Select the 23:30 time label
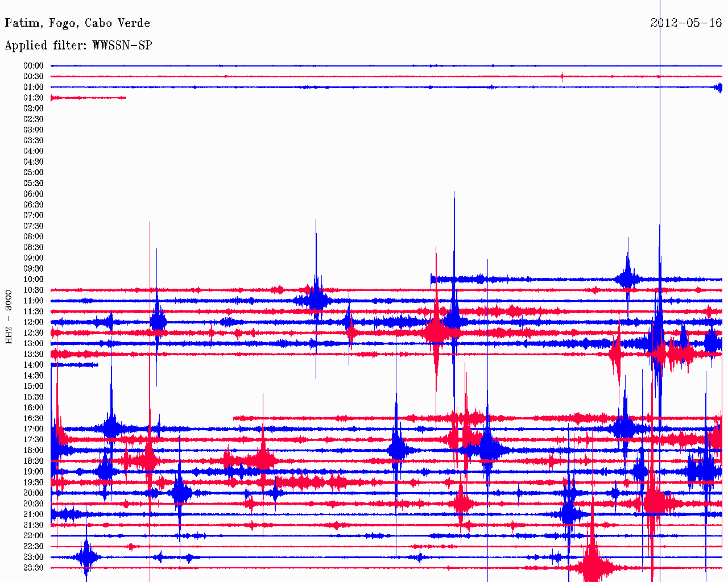The image size is (728, 582). point(34,568)
